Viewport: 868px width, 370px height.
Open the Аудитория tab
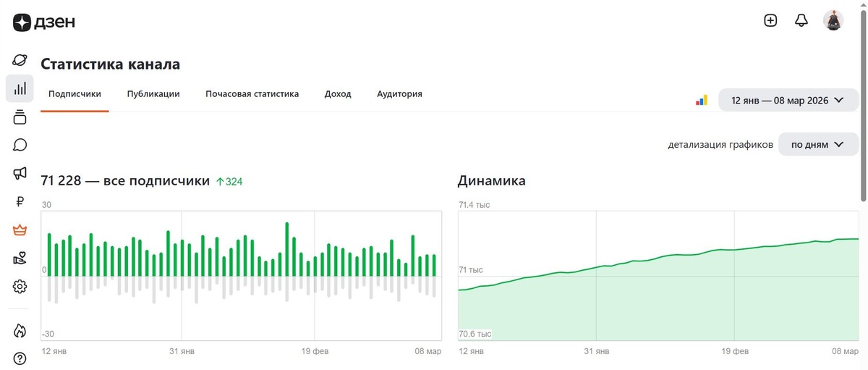point(399,94)
